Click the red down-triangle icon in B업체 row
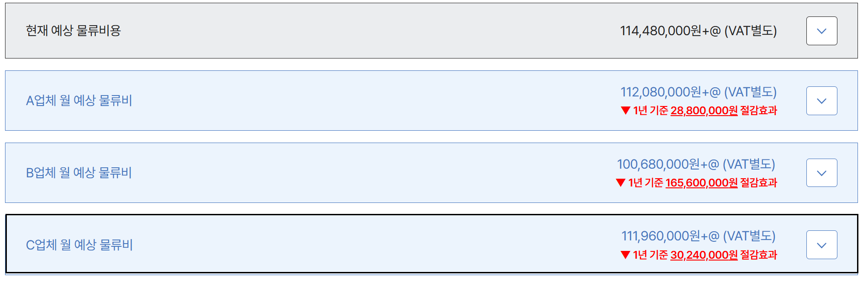 pos(621,183)
